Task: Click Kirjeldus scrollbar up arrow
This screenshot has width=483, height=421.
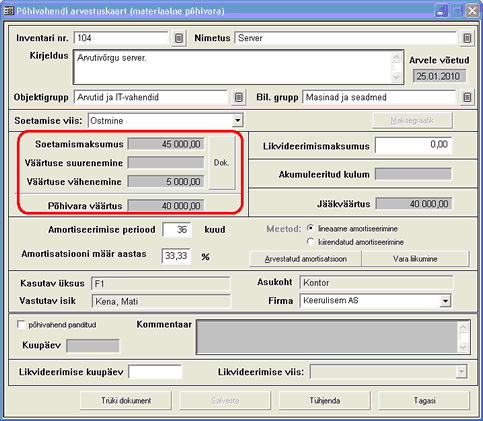Action: pos(396,57)
